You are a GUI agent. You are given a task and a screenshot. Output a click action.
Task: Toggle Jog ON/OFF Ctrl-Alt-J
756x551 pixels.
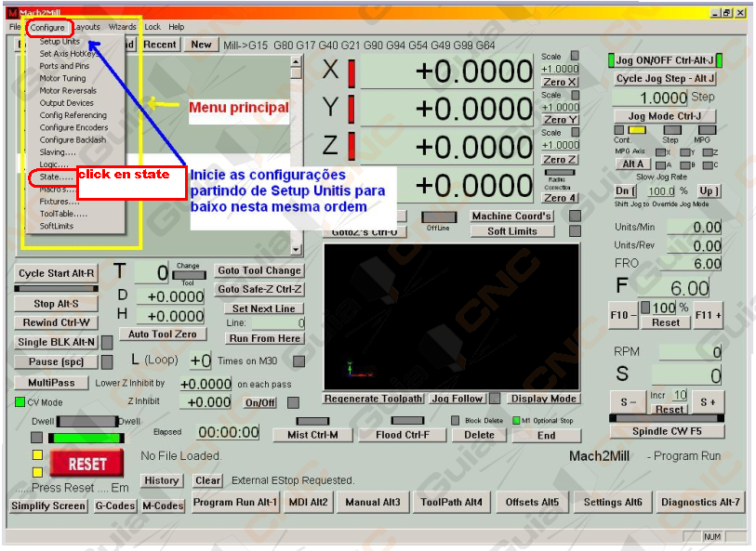664,60
